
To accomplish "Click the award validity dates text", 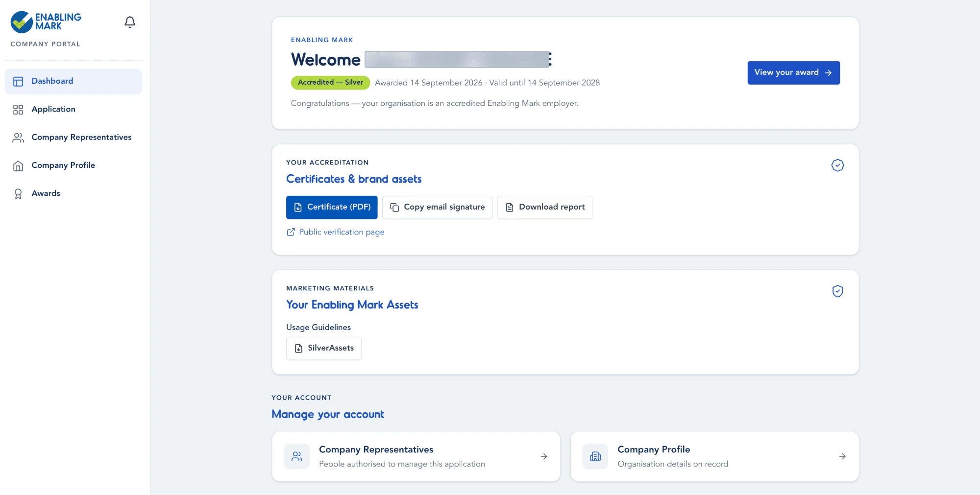I will coord(487,83).
